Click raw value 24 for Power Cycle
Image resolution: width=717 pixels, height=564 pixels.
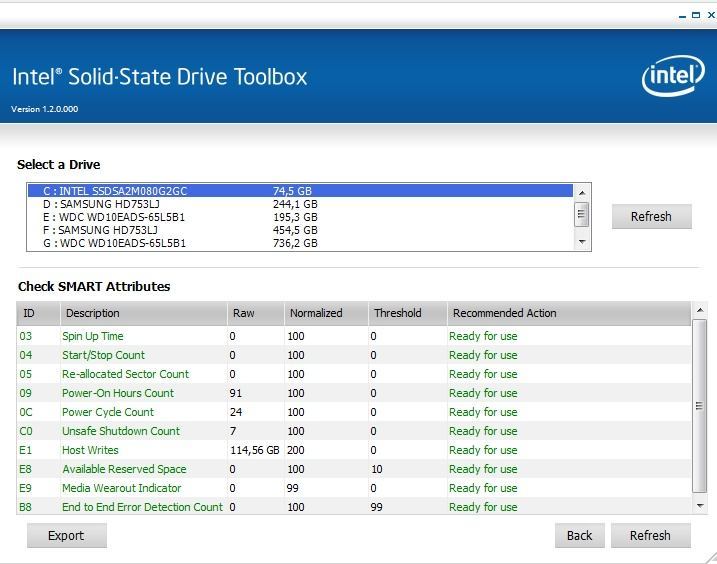(x=236, y=412)
